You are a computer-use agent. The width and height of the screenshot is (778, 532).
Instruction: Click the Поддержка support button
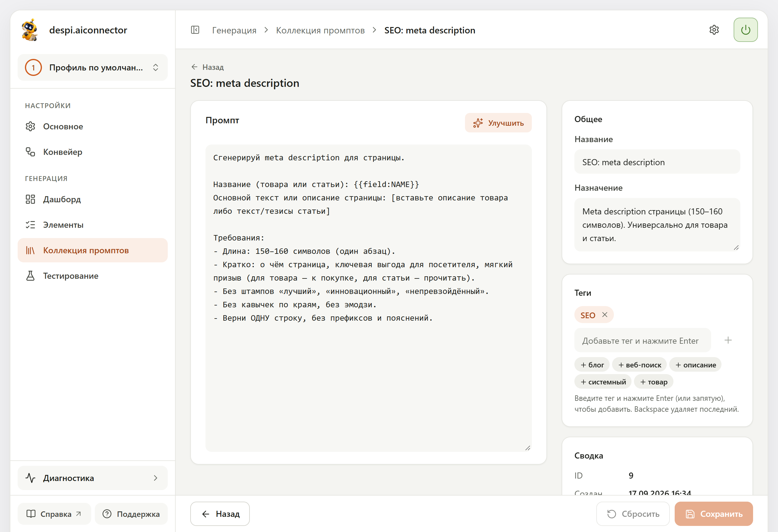click(131, 514)
